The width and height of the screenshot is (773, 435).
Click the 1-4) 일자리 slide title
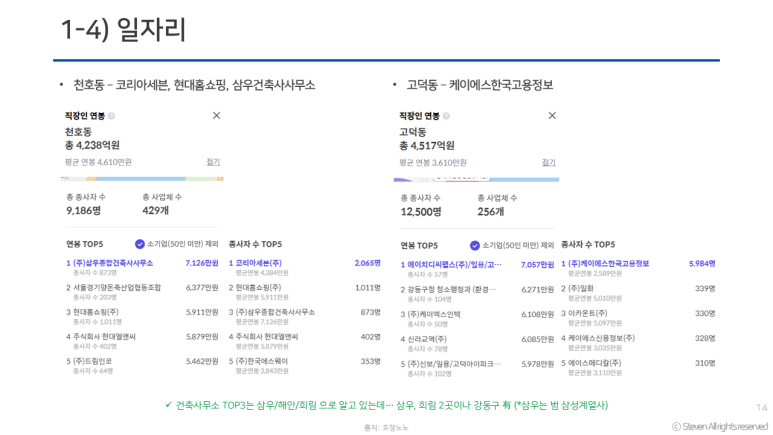click(123, 29)
